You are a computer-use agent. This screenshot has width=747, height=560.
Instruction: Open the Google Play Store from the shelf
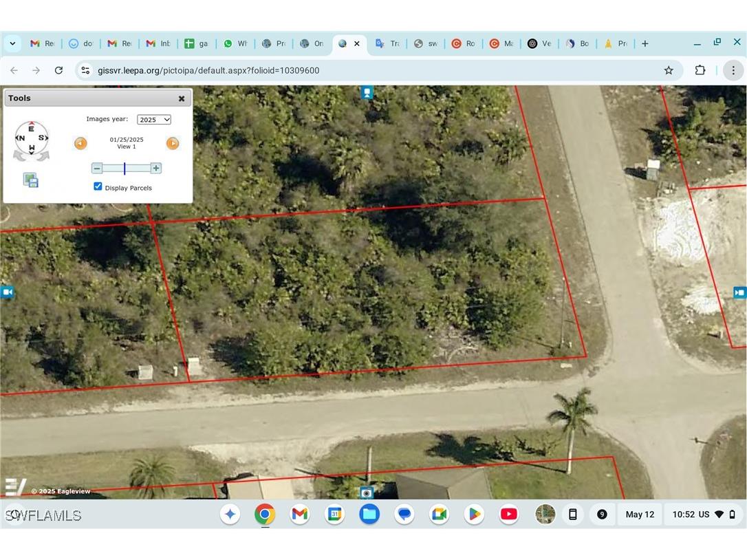click(x=473, y=514)
